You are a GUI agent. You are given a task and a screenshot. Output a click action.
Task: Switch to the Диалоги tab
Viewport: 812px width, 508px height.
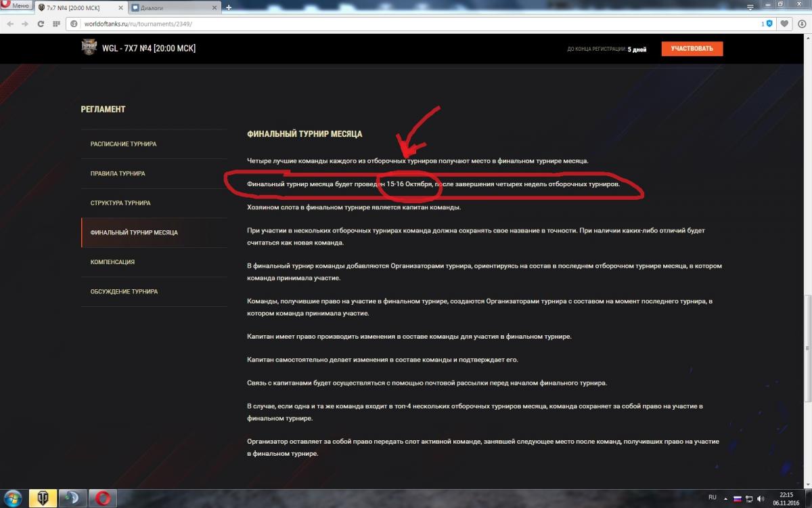[175, 7]
